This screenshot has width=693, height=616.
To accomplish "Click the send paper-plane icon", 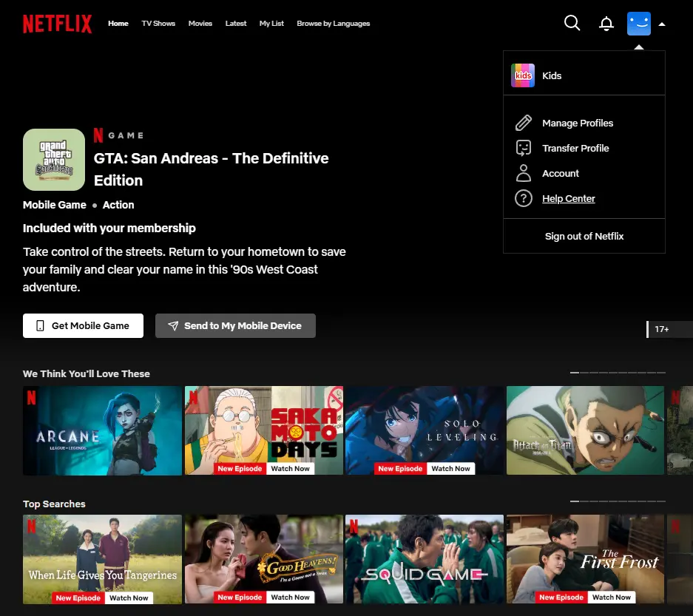I will (173, 325).
